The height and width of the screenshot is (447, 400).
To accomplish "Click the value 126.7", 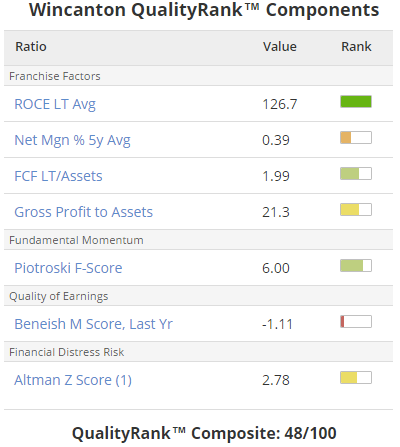I will 280,104.
